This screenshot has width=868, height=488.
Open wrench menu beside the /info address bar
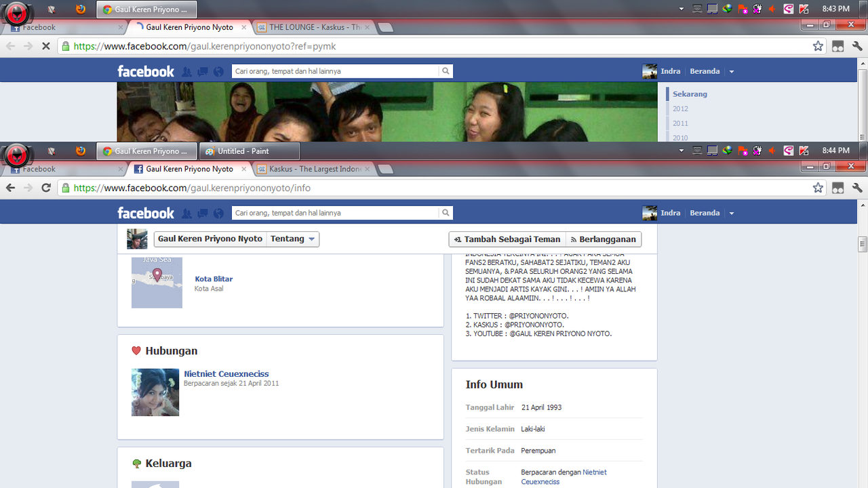coord(857,188)
